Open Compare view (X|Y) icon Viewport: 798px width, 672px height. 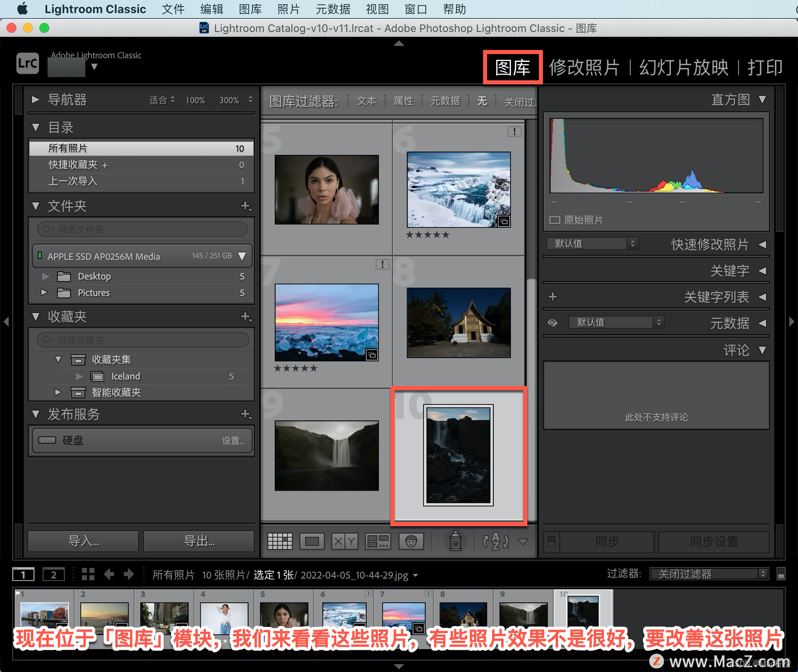point(345,541)
